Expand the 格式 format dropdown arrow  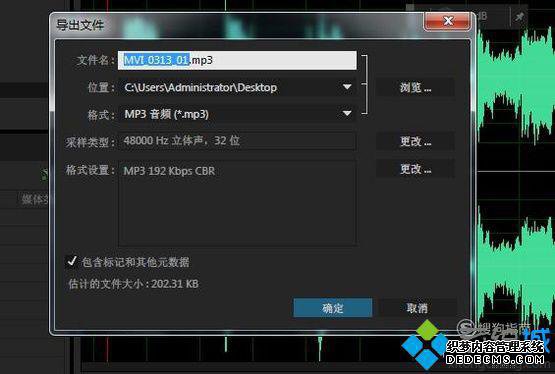(x=347, y=114)
